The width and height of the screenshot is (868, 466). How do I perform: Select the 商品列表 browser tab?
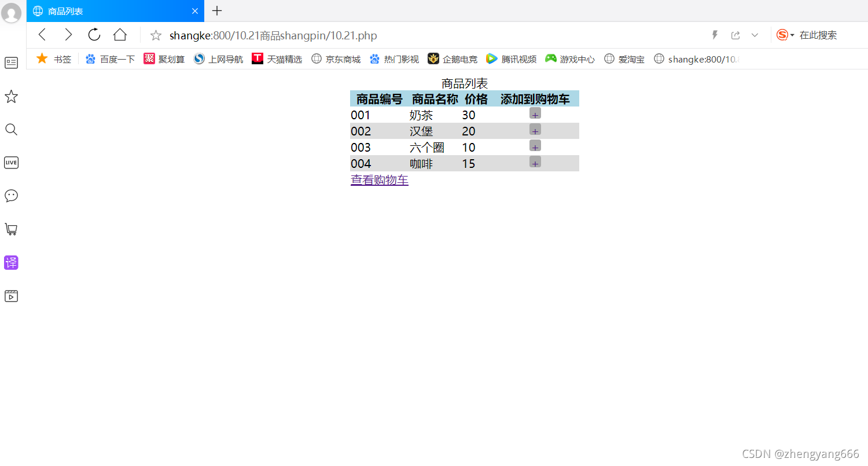(x=115, y=11)
